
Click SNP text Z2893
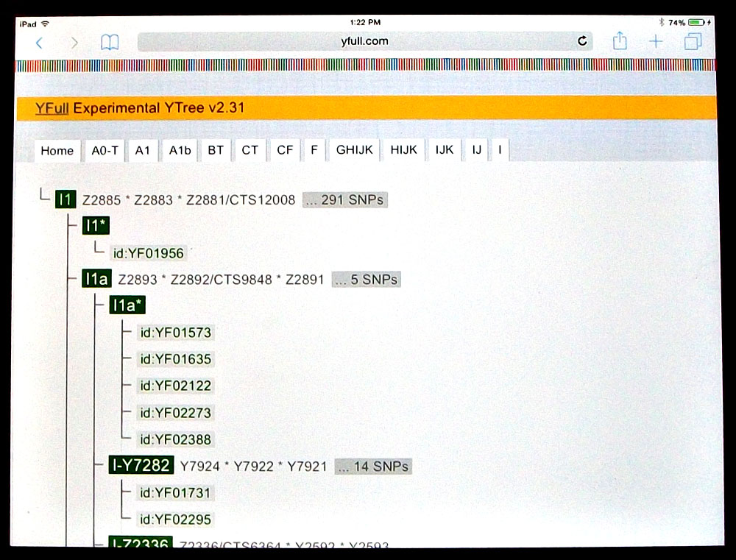point(138,280)
